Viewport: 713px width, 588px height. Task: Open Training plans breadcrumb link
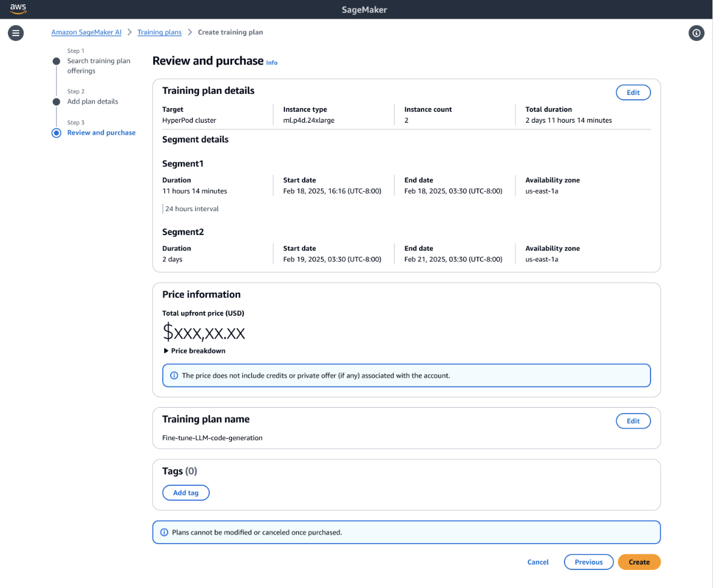pos(159,32)
